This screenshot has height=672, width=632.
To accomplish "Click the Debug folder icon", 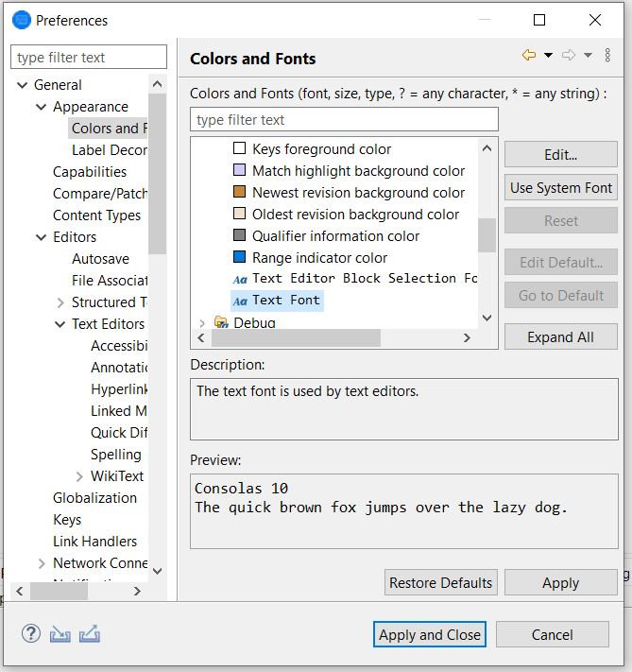I will (x=221, y=322).
